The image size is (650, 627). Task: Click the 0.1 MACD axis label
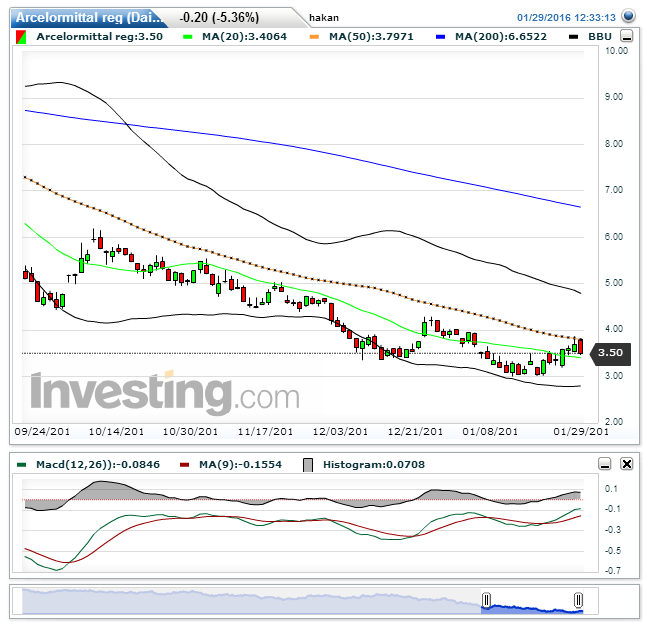611,489
